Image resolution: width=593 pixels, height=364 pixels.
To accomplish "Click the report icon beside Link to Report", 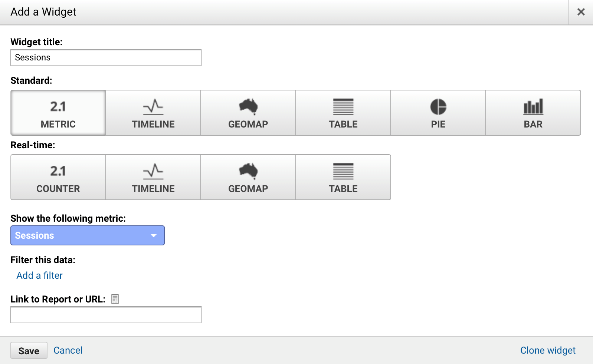I will (x=115, y=299).
